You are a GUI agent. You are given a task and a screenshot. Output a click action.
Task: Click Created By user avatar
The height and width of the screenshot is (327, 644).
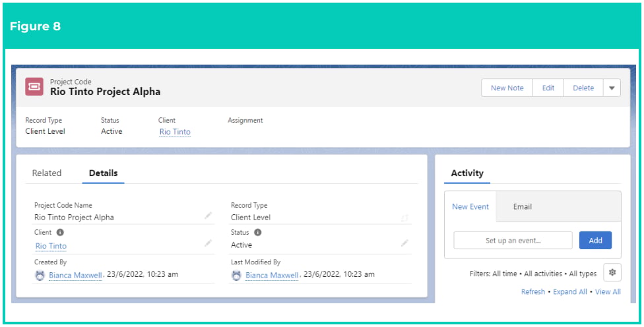(40, 276)
